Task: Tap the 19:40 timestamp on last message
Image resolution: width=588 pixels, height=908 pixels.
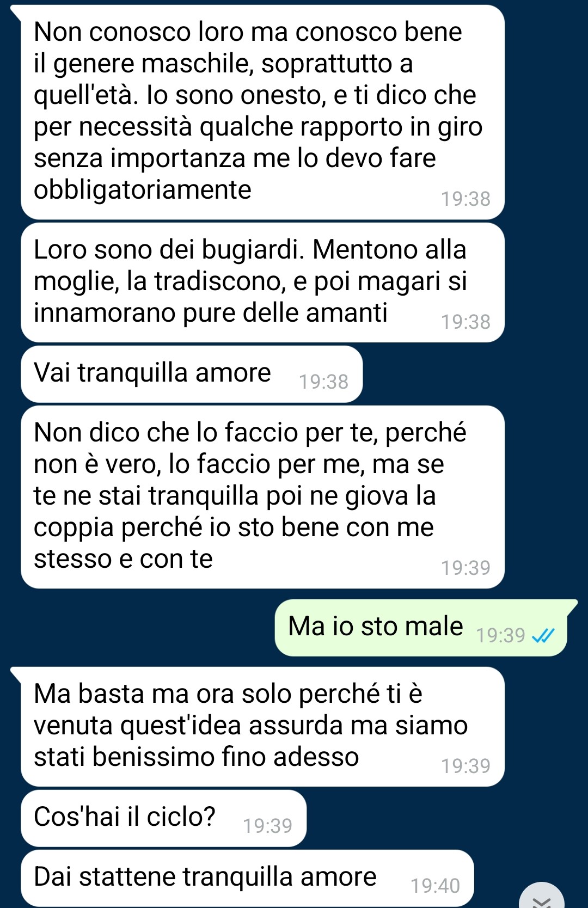Action: coord(435,886)
